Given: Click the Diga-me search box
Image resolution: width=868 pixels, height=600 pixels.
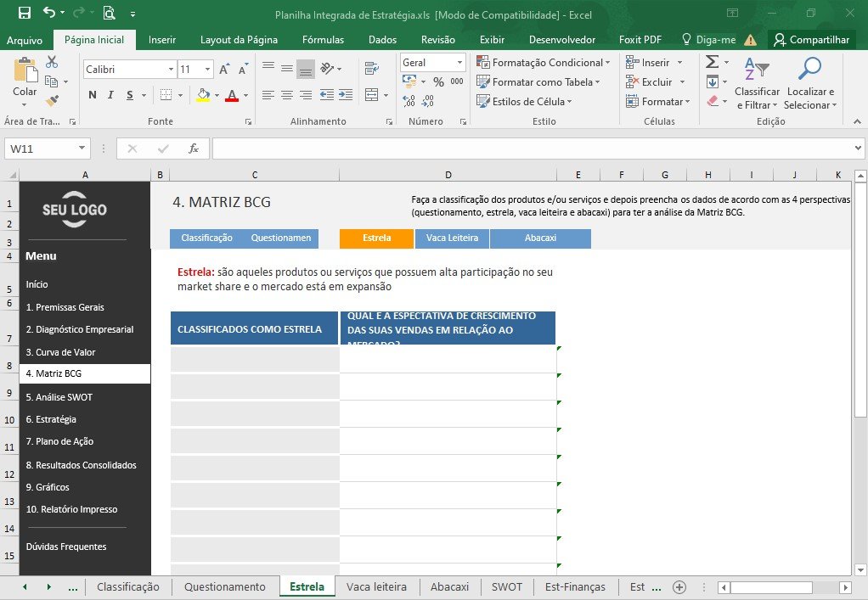Looking at the screenshot, I should (x=709, y=40).
